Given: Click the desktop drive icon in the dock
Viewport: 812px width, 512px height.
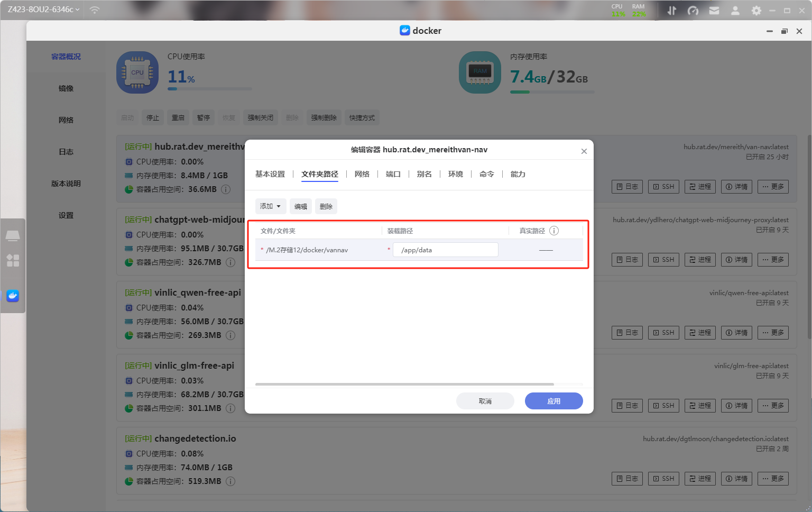Looking at the screenshot, I should [13, 235].
